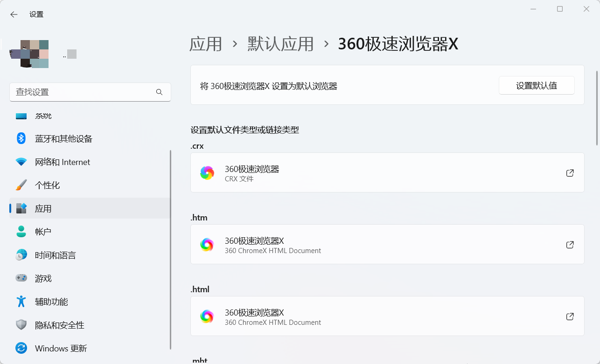600x364 pixels.
Task: Click the 360极速浏览器X icon under .htm
Action: (x=207, y=244)
